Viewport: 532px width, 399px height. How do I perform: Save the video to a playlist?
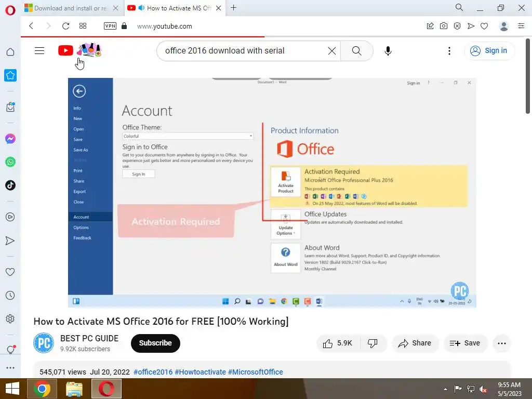[465, 343]
